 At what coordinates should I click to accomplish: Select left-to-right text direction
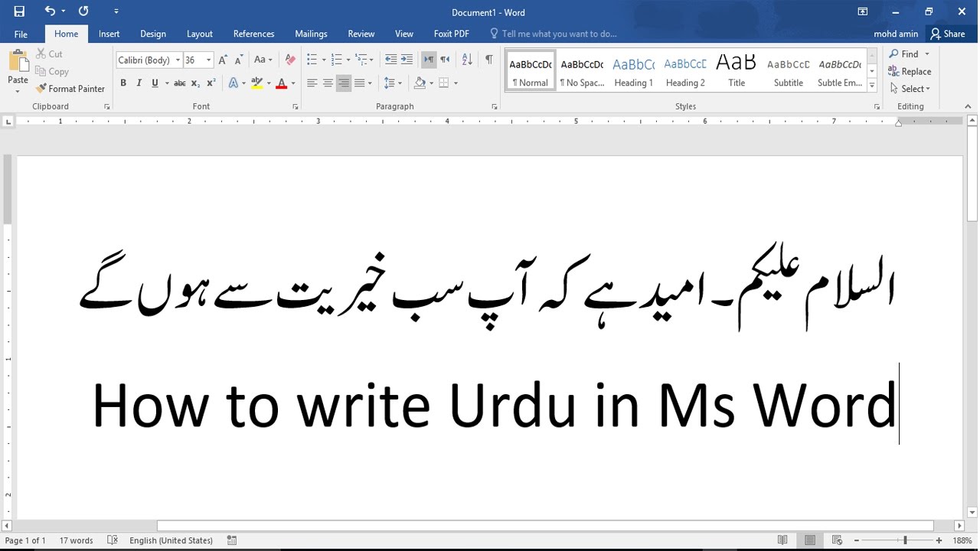coord(429,59)
